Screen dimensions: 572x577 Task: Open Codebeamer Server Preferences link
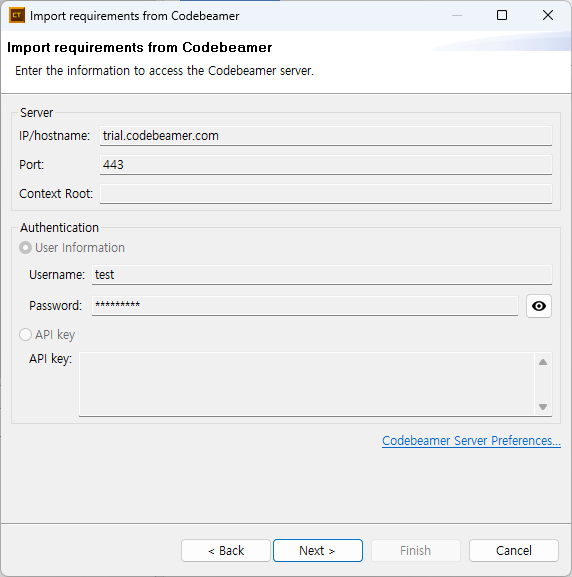click(471, 440)
